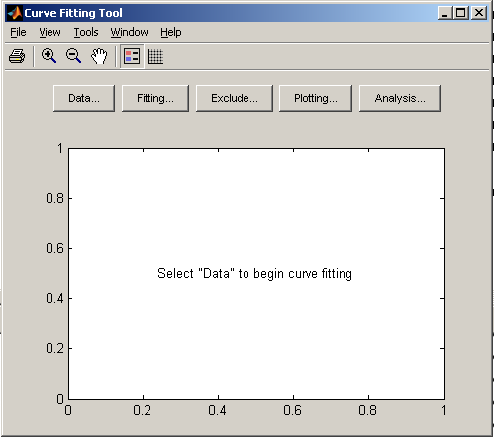The image size is (494, 439).
Task: Click the Curve Fitting Tool title text
Action: (x=73, y=13)
